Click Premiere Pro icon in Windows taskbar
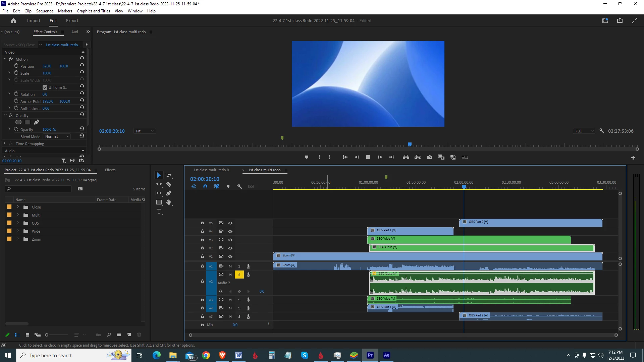The height and width of the screenshot is (362, 644). [370, 355]
